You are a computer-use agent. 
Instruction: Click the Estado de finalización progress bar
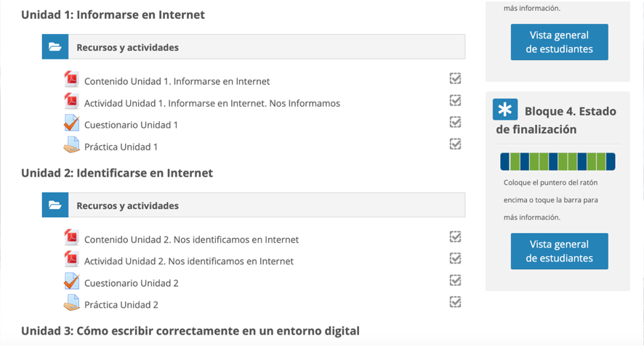tap(558, 161)
